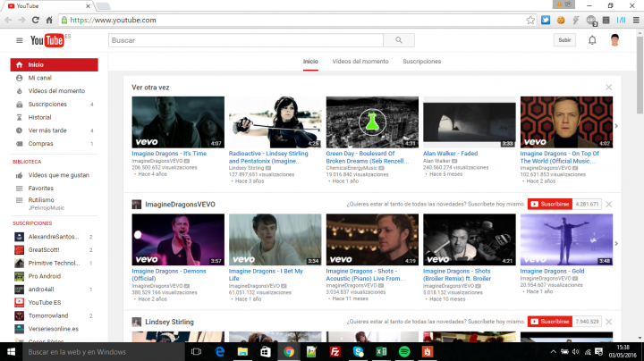Open the YouTube hamburger guide menu

click(x=20, y=40)
